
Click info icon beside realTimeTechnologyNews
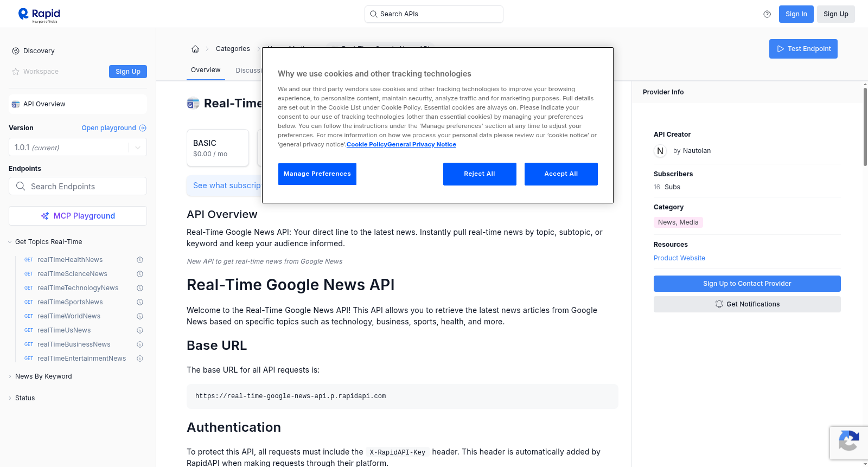[140, 288]
